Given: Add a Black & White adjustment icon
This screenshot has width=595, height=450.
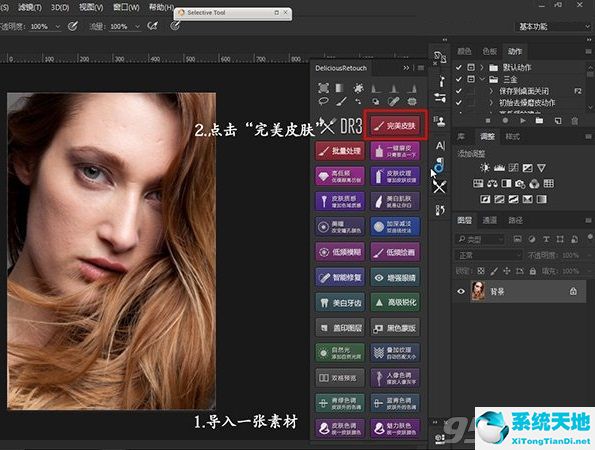Looking at the screenshot, I should pos(506,184).
